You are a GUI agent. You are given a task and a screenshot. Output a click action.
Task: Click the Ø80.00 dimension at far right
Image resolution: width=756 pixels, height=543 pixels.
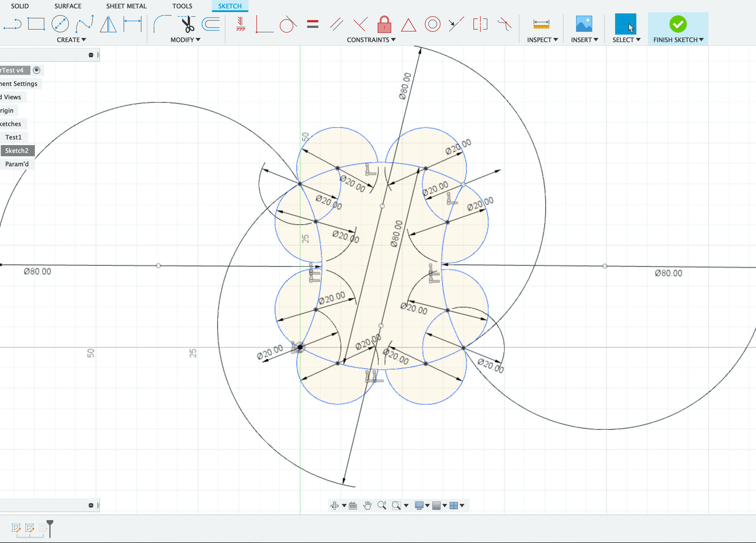pyautogui.click(x=668, y=273)
